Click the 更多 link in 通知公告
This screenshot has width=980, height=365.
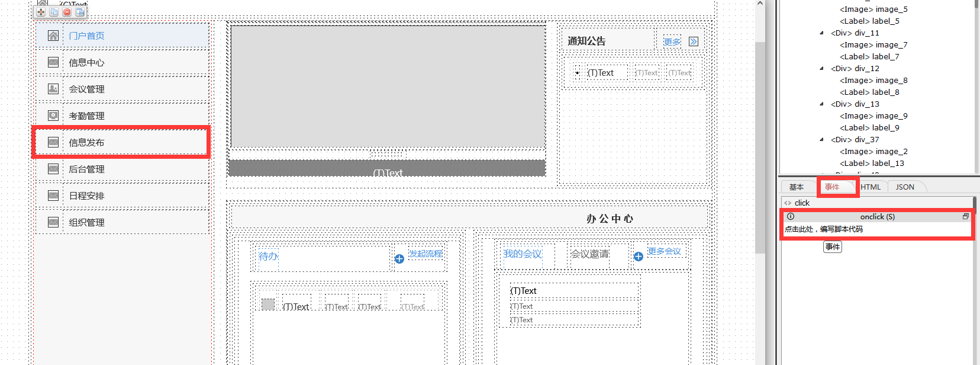[672, 42]
